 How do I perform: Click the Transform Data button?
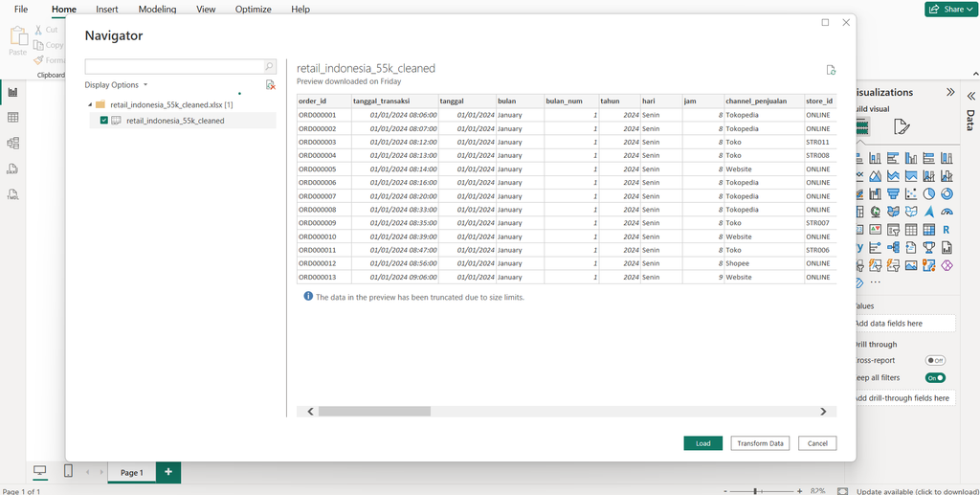point(760,443)
